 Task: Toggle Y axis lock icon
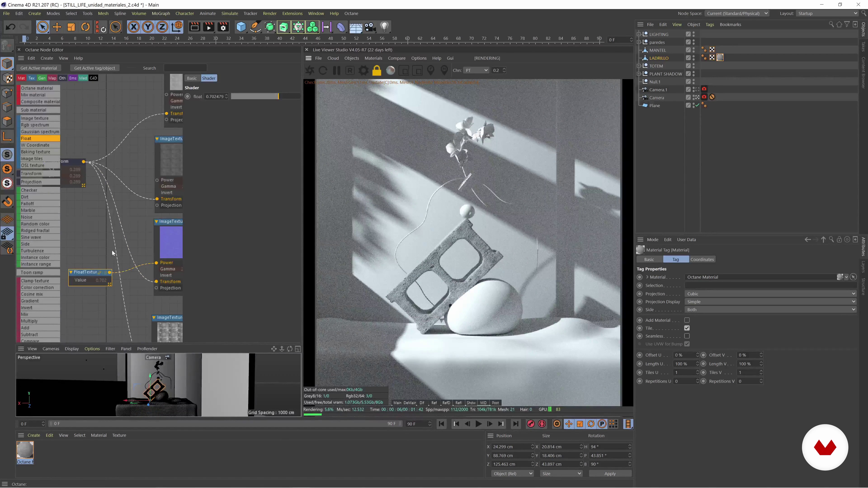(148, 27)
